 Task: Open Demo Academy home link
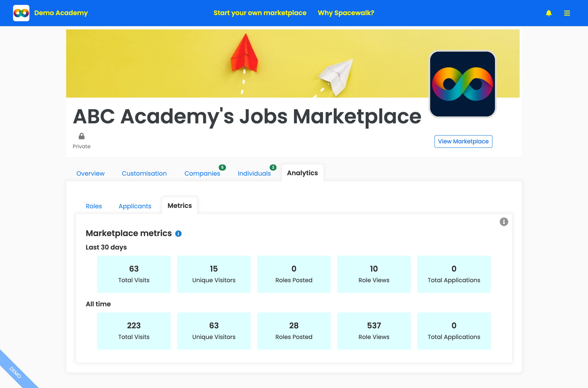coord(61,13)
